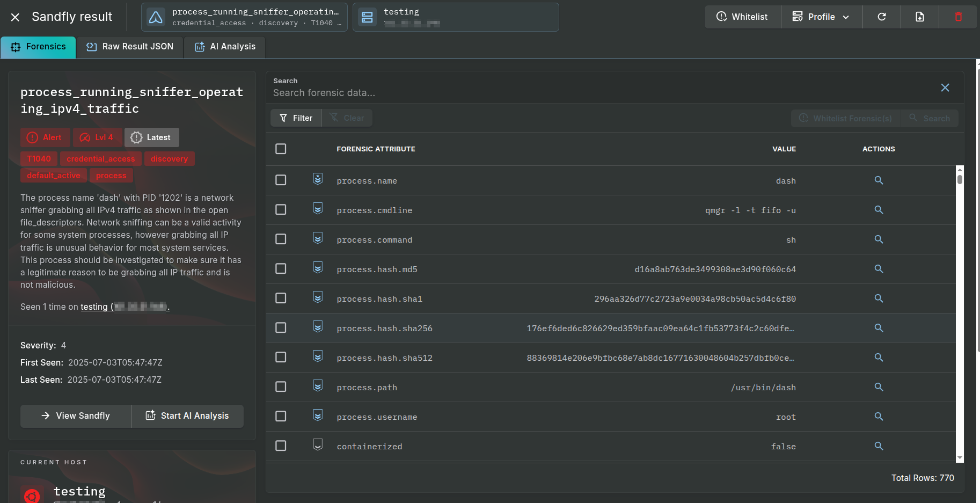Click magnifier icon for process.cmdline row
Screen dimensions: 980x503
point(879,210)
